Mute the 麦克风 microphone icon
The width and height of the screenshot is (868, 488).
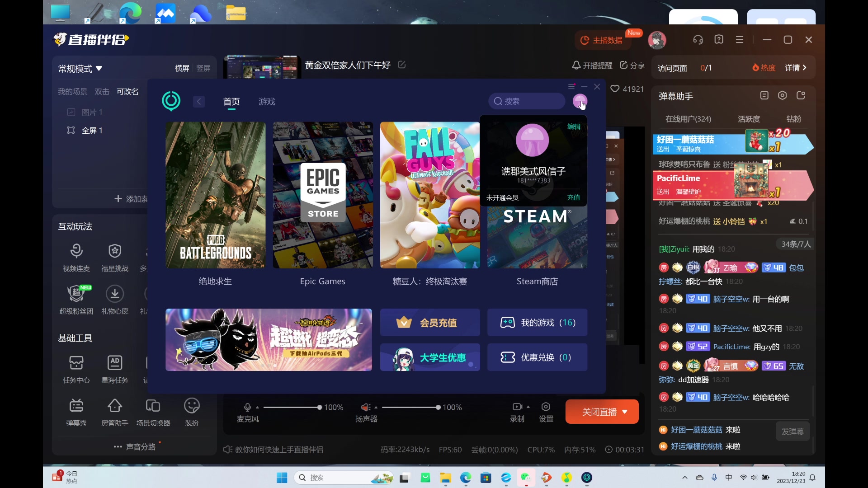[247, 407]
